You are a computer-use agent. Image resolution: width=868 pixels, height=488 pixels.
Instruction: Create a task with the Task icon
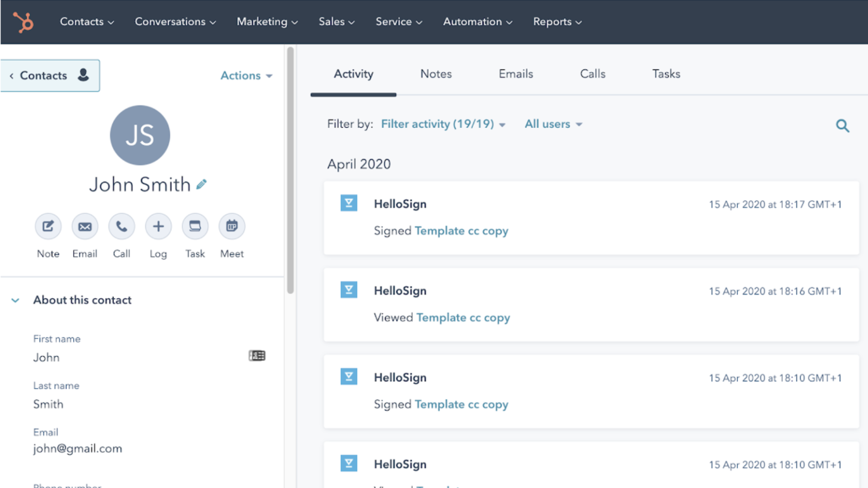[195, 227]
